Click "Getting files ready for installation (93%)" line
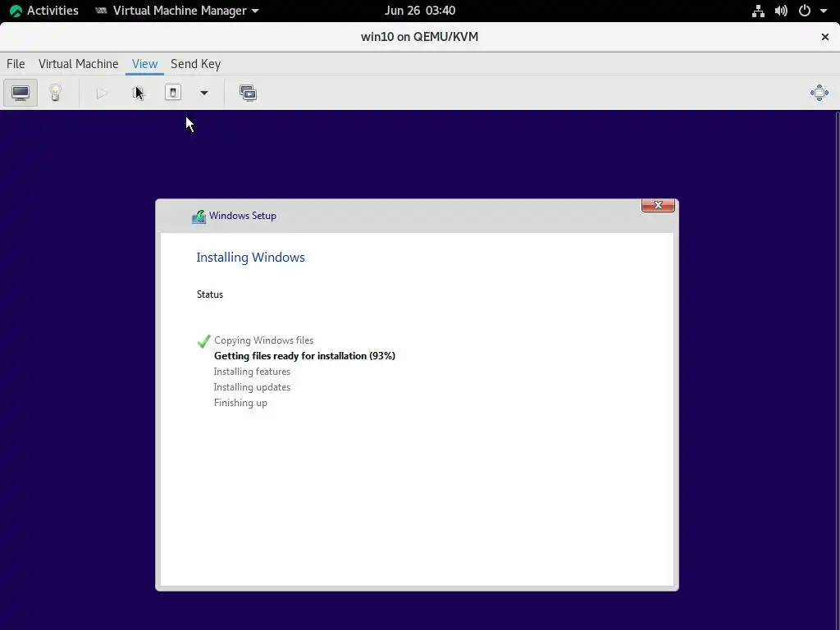 [304, 356]
